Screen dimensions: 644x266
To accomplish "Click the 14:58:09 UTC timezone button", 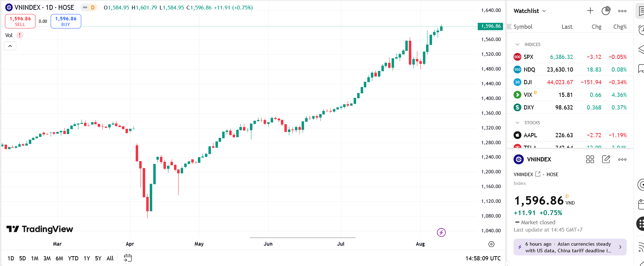I will point(483,258).
